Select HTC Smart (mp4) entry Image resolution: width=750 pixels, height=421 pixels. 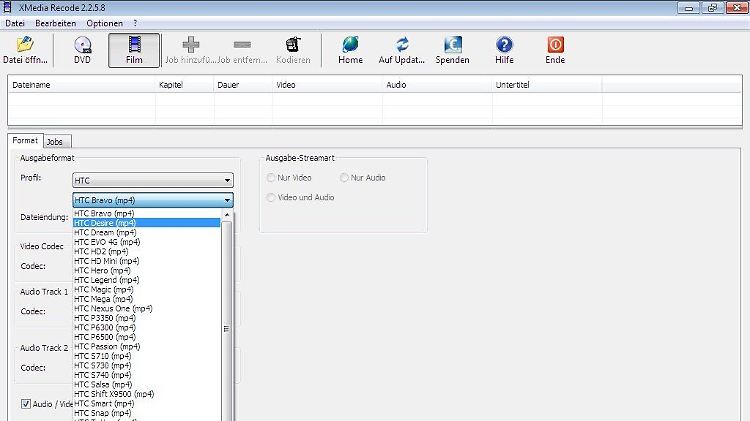[x=146, y=404]
